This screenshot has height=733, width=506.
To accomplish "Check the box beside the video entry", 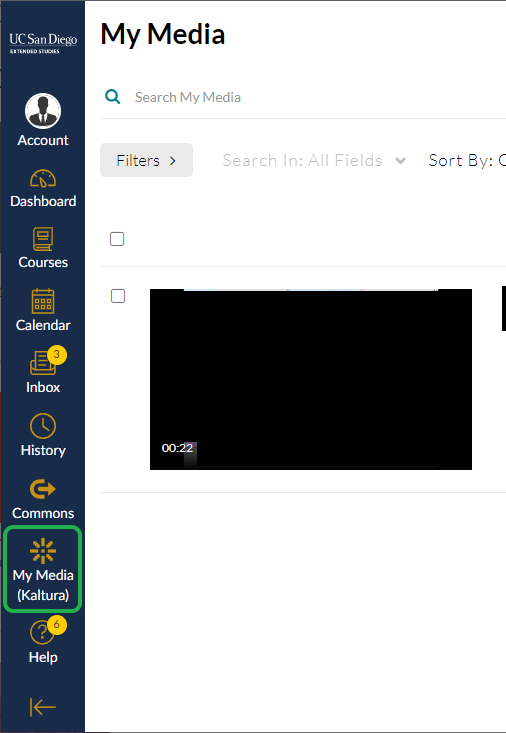I will pos(118,296).
